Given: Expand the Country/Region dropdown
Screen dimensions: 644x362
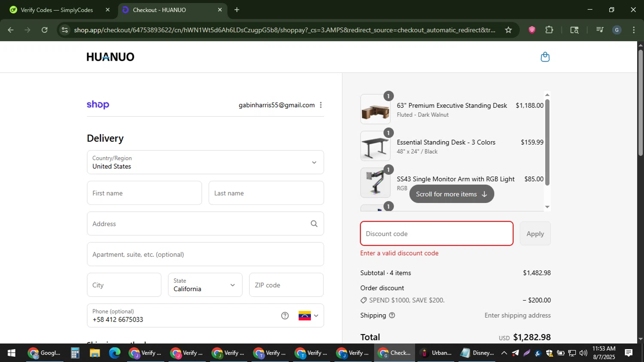Looking at the screenshot, I should (x=205, y=162).
